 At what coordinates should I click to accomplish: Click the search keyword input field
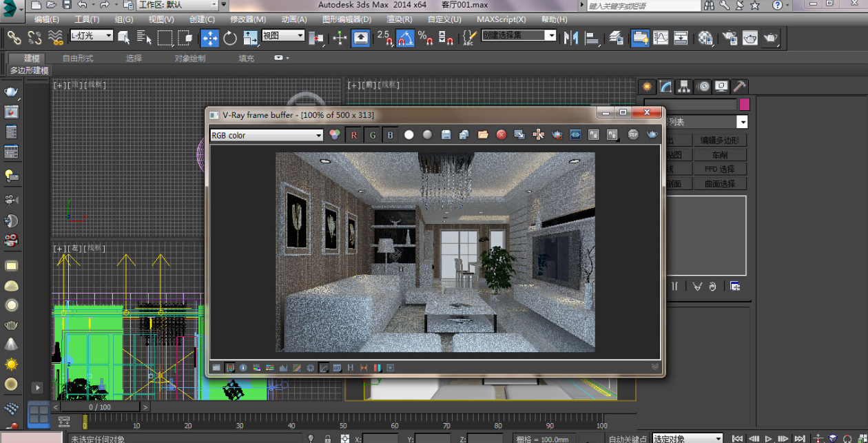643,6
